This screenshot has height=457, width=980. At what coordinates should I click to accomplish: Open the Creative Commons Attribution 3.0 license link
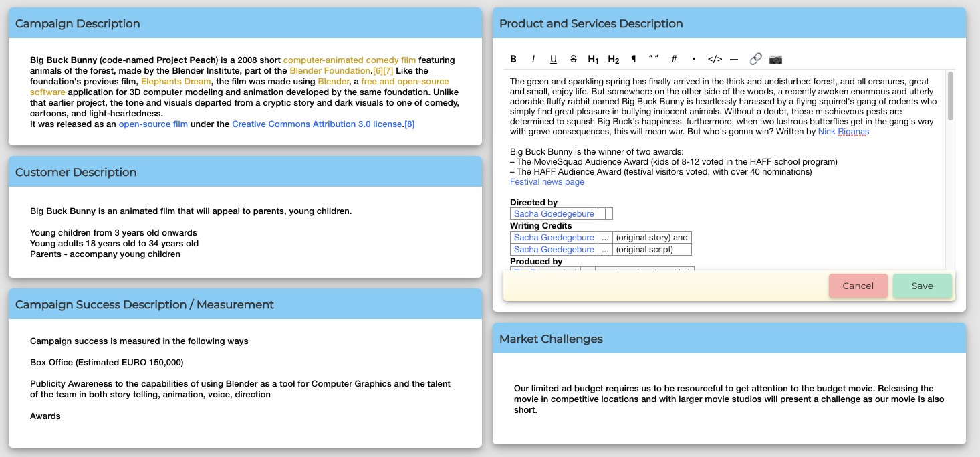tap(317, 124)
